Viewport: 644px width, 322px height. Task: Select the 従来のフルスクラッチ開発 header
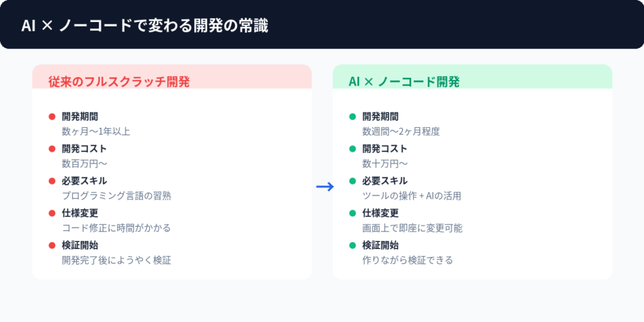[x=119, y=82]
